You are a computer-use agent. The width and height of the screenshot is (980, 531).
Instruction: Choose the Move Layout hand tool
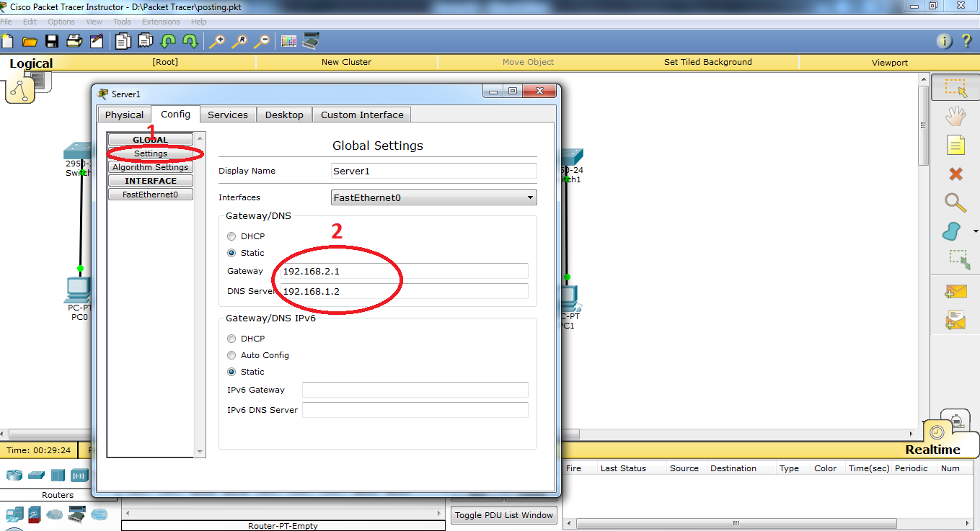pyautogui.click(x=955, y=116)
